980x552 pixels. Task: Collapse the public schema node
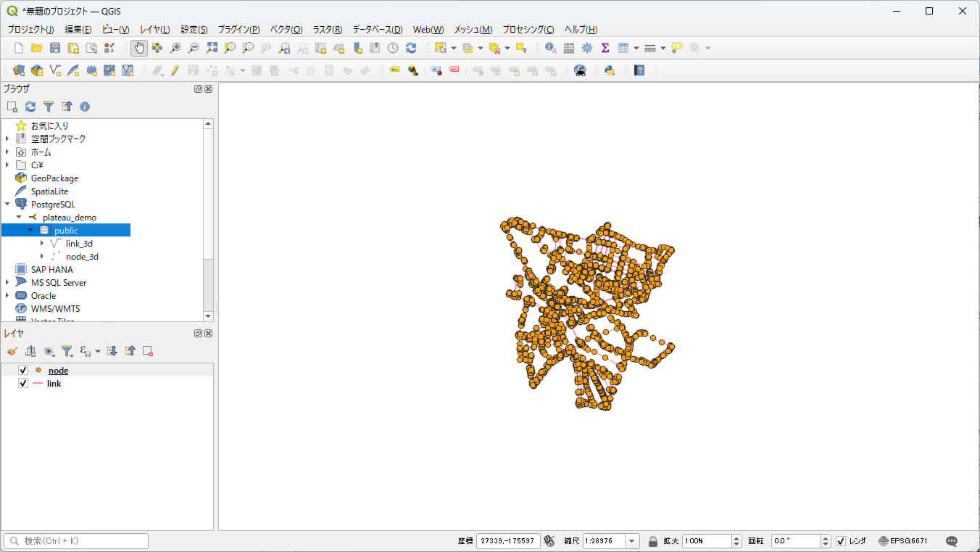[30, 230]
